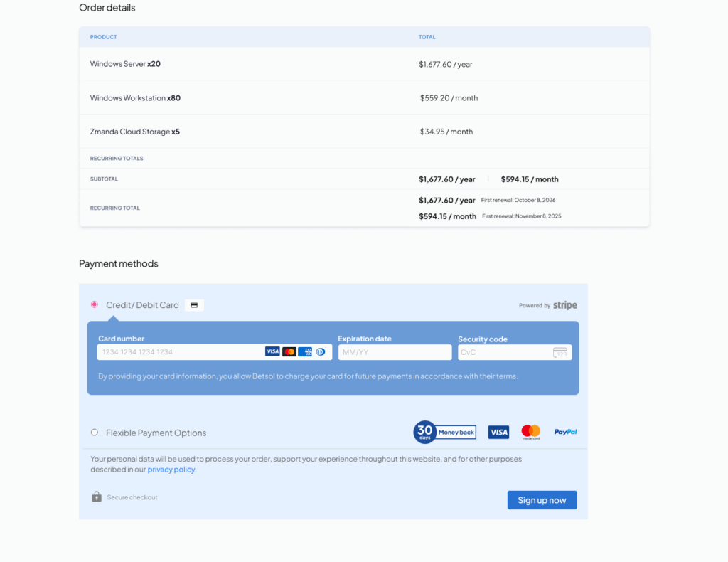Click the SUBTOTAL label
The image size is (728, 562).
click(x=104, y=179)
